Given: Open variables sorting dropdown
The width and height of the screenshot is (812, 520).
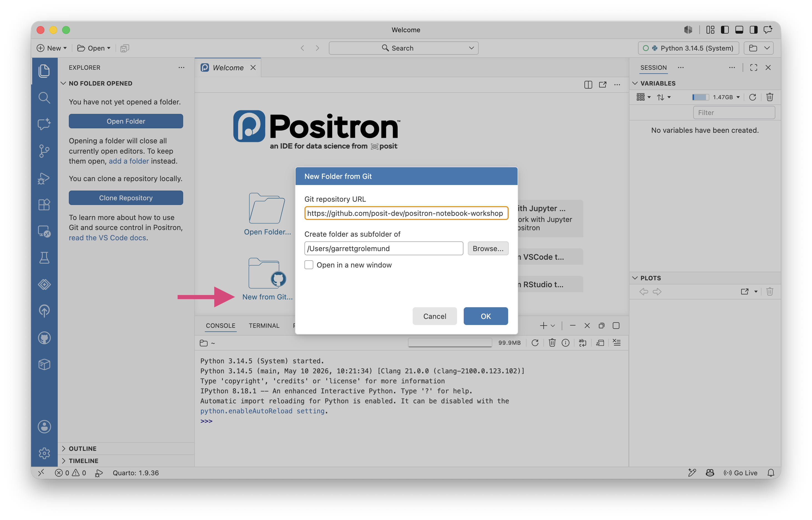Looking at the screenshot, I should [x=664, y=97].
